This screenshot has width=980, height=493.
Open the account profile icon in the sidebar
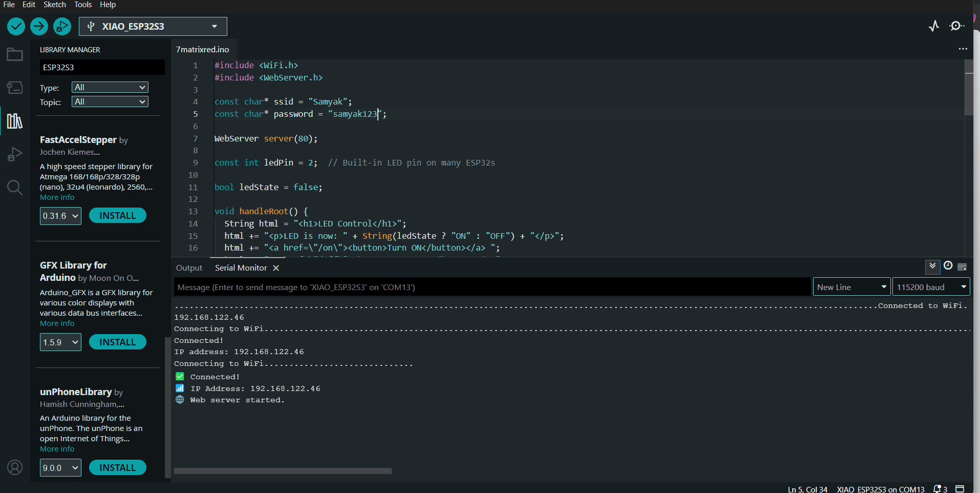pos(15,467)
